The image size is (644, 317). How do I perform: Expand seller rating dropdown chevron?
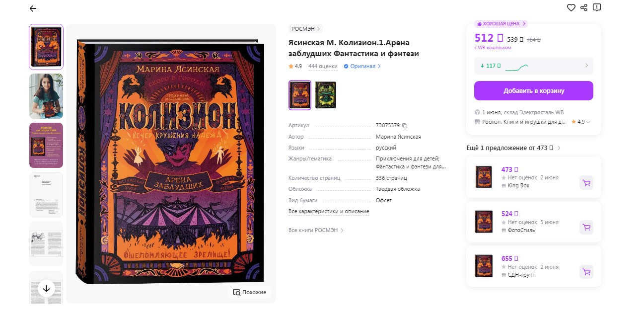coord(588,122)
